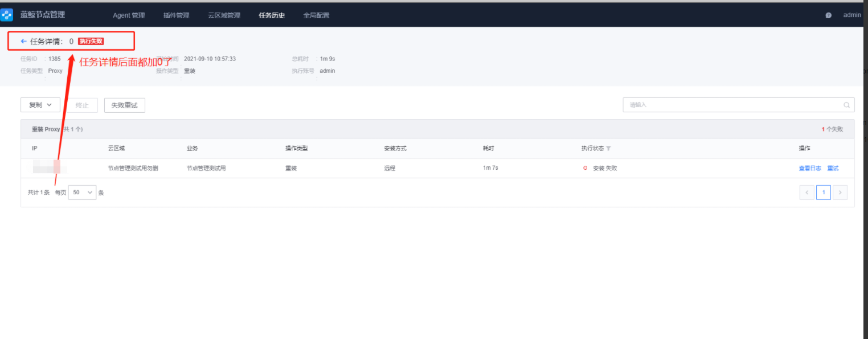Click the 远程 install method cell

[x=390, y=169]
